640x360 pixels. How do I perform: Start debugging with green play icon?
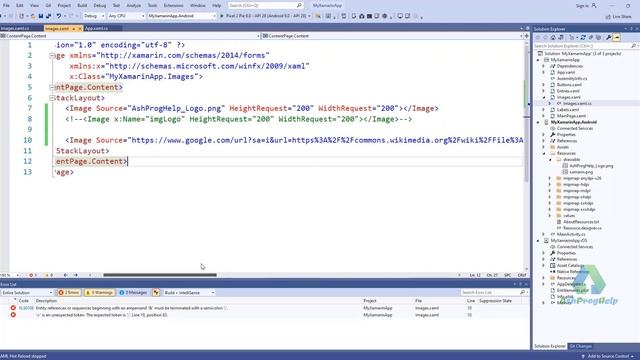pyautogui.click(x=222, y=16)
